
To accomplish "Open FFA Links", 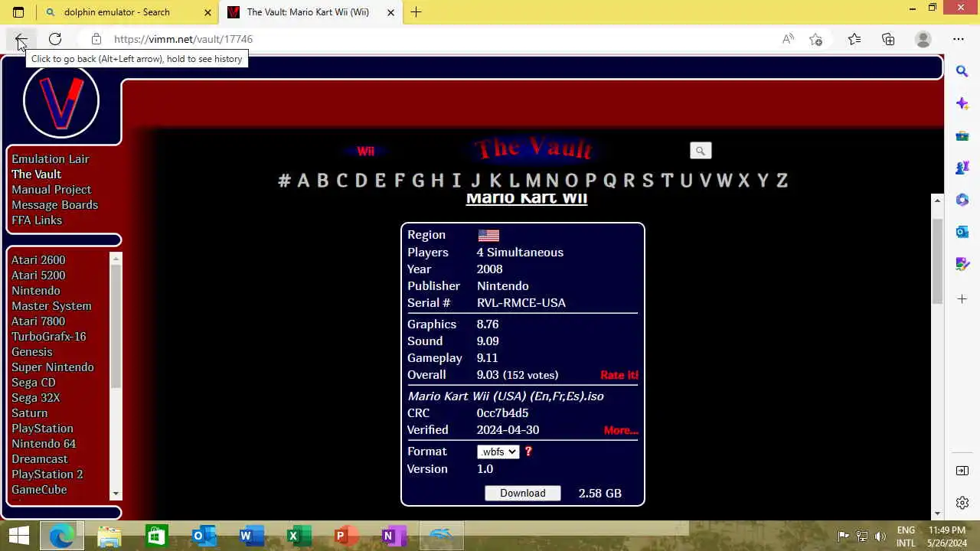I will click(37, 220).
